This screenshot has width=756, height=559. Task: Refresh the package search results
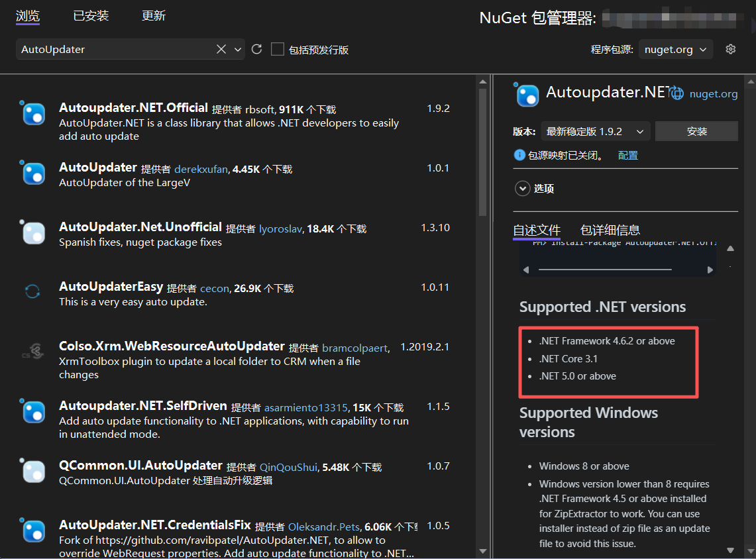(x=256, y=49)
